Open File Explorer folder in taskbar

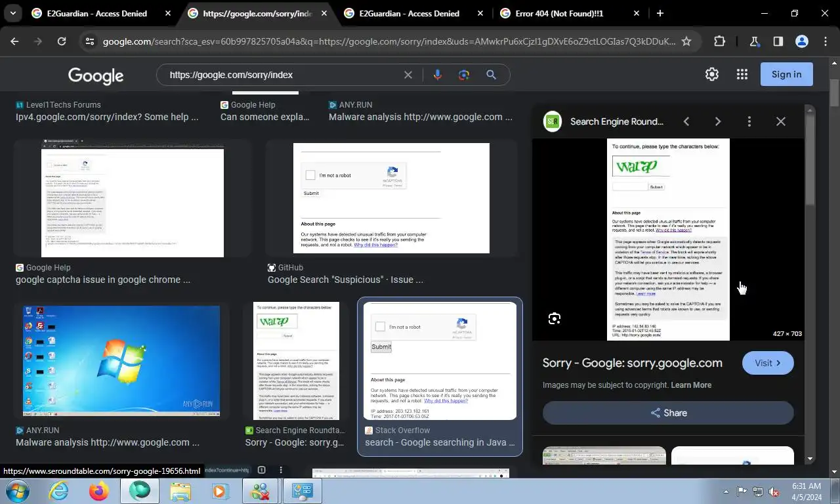[180, 491]
